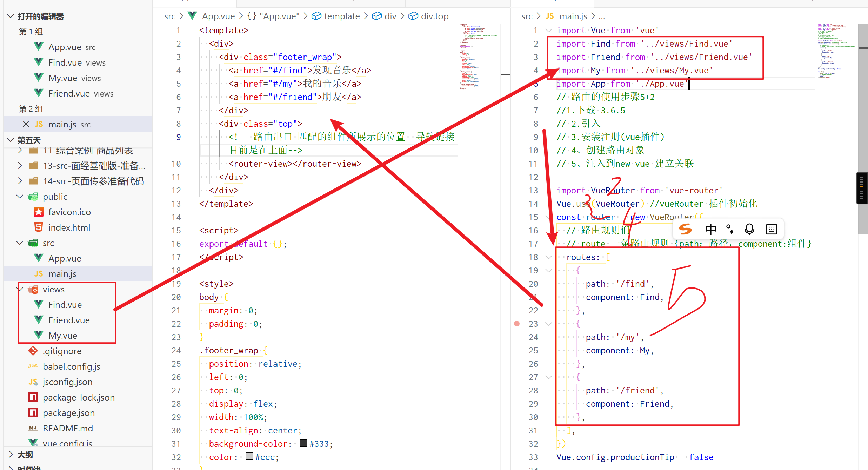Open Friend.vue in the views folder

point(69,320)
